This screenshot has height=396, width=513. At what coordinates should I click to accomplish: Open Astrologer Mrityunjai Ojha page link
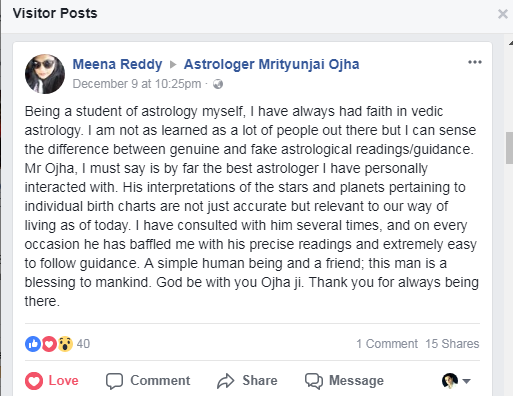tap(271, 64)
